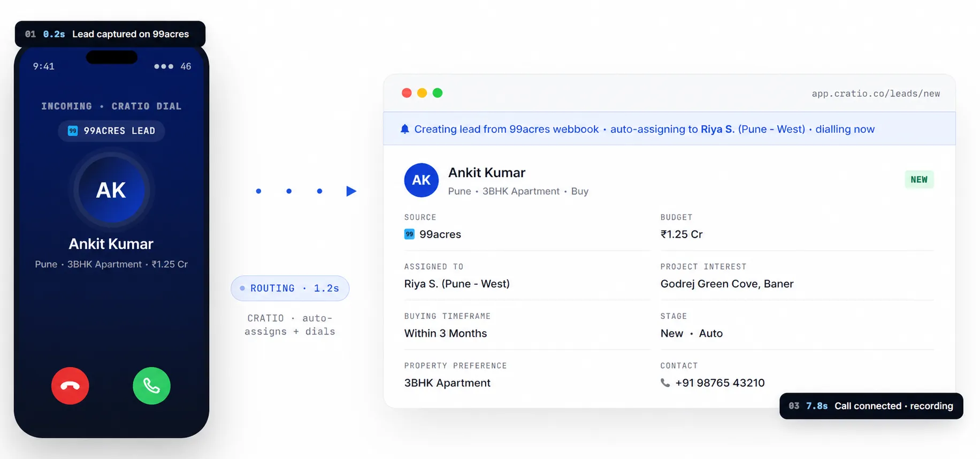
Task: Click Godrej Green Cove, Baner value
Action: coord(727,284)
